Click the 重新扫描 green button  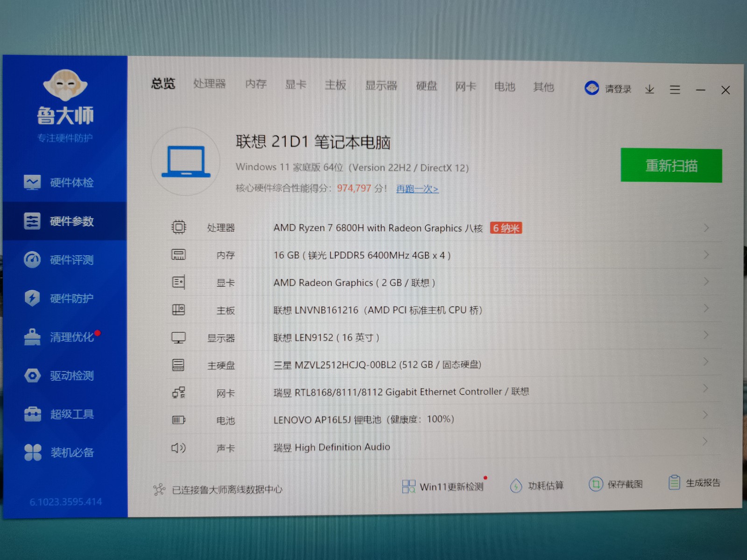tap(671, 166)
